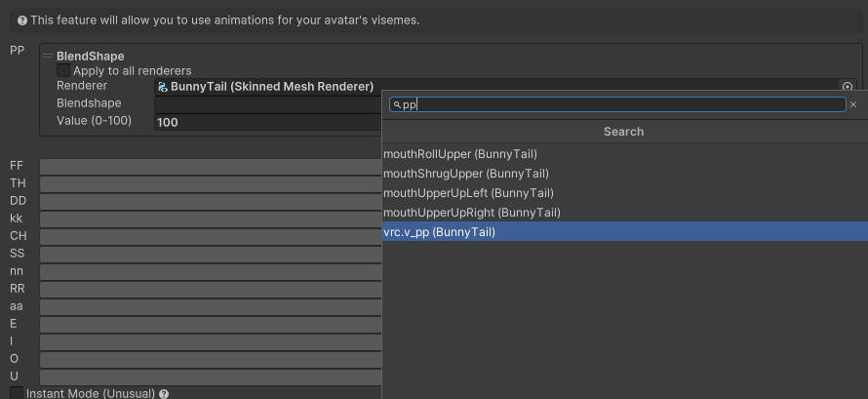Enable Apply to all renderers checkbox

pos(63,71)
